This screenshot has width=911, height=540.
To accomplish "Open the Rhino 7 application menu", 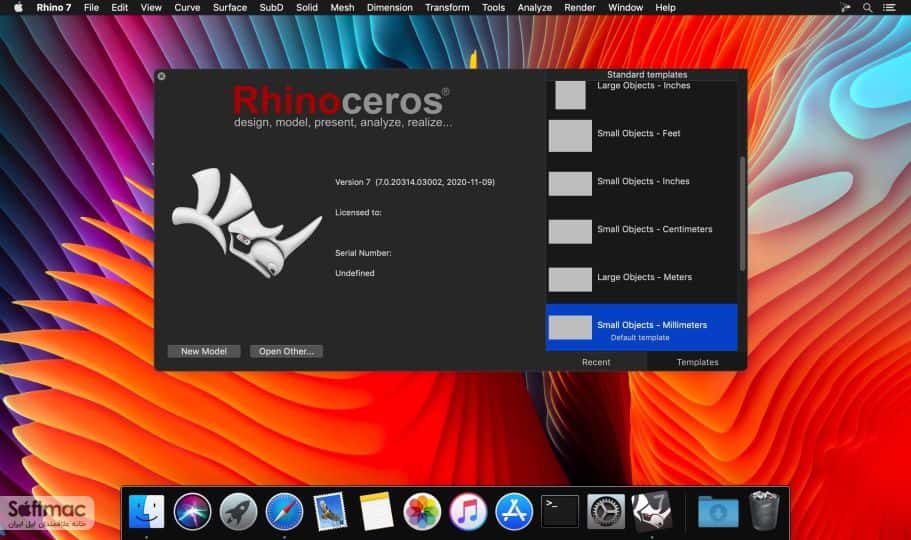I will (53, 8).
